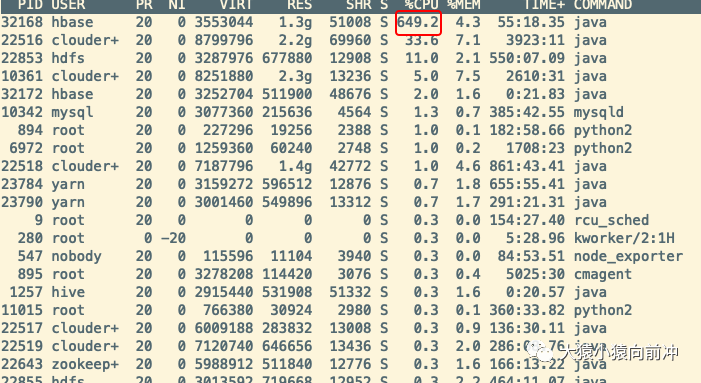Click the TIME+ value 5025:30

point(536,274)
